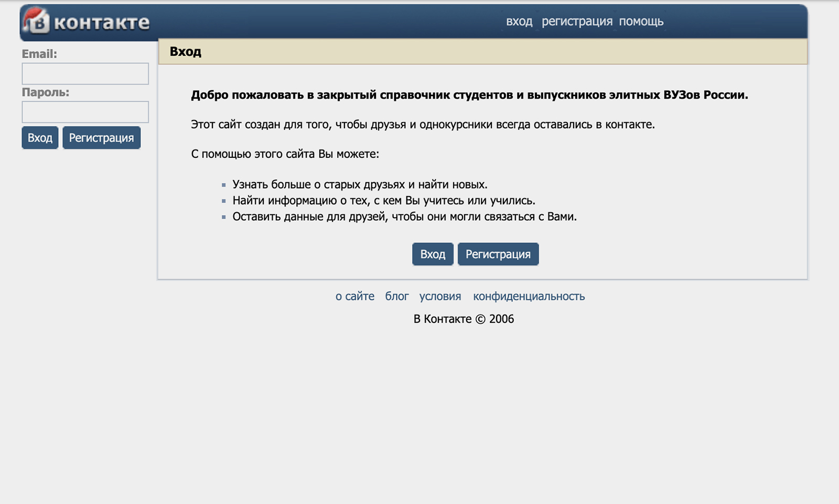
Task: Click the 'Узнать больше о старых друзьях' item
Action: [360, 185]
